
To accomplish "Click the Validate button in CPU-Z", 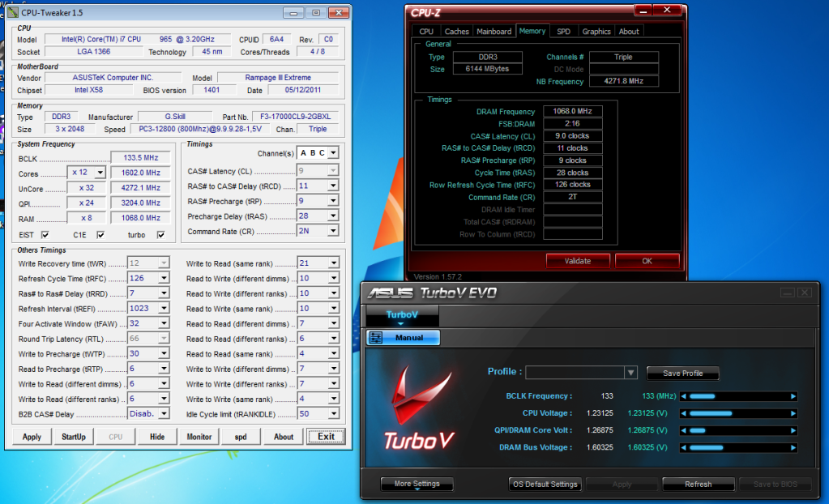I will 577,261.
